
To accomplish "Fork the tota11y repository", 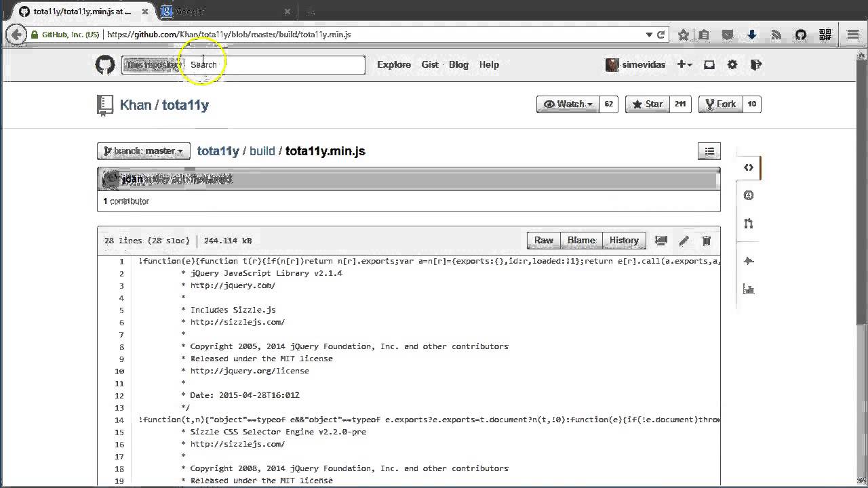I will coord(721,104).
